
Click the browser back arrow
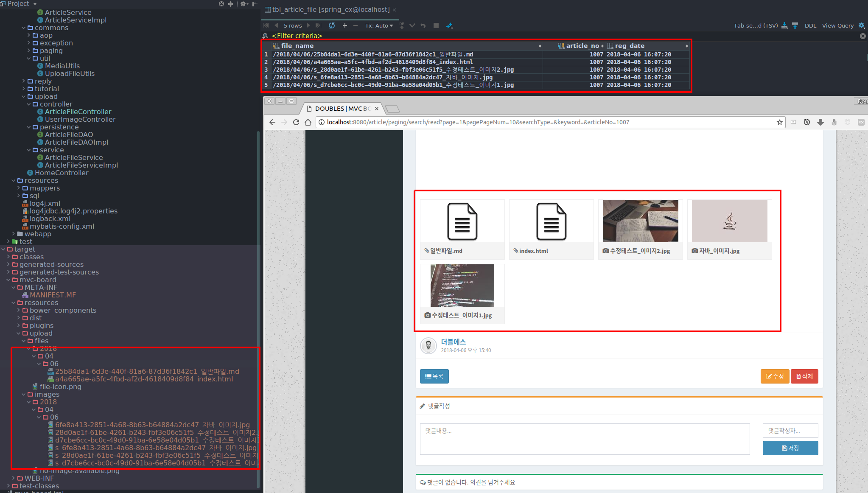272,122
